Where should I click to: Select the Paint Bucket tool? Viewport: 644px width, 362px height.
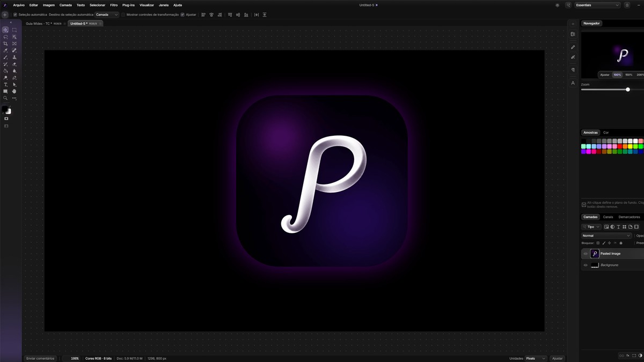[5, 71]
